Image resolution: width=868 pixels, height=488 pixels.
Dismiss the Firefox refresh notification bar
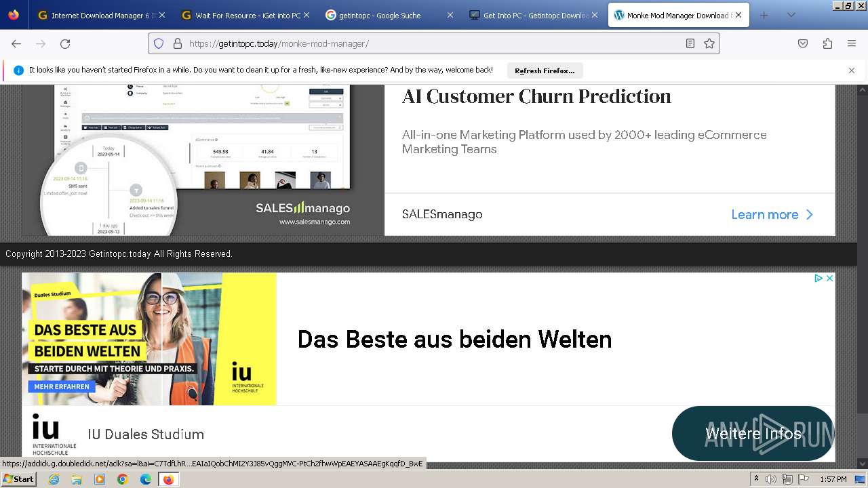(x=852, y=70)
